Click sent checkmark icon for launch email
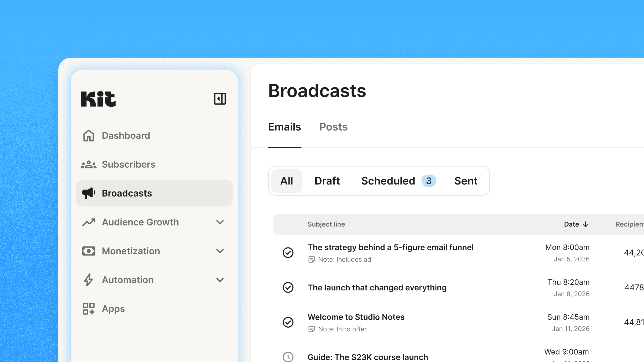The height and width of the screenshot is (362, 644). tap(288, 287)
